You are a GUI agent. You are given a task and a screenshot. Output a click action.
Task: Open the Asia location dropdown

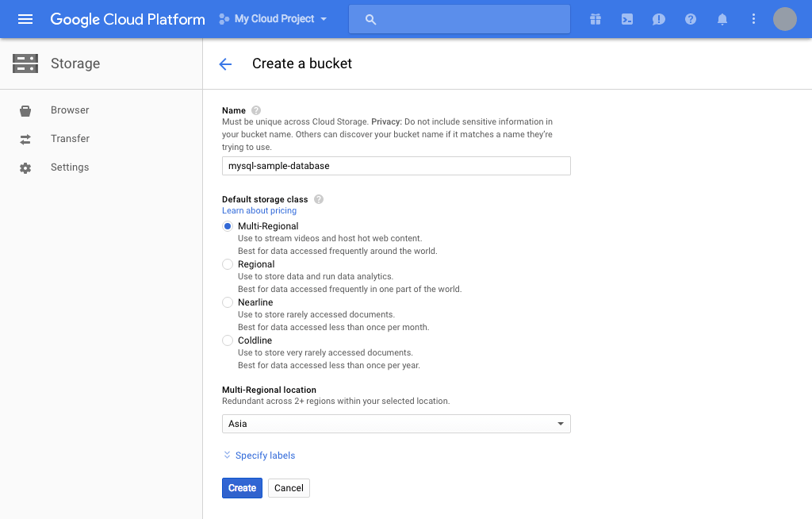396,424
